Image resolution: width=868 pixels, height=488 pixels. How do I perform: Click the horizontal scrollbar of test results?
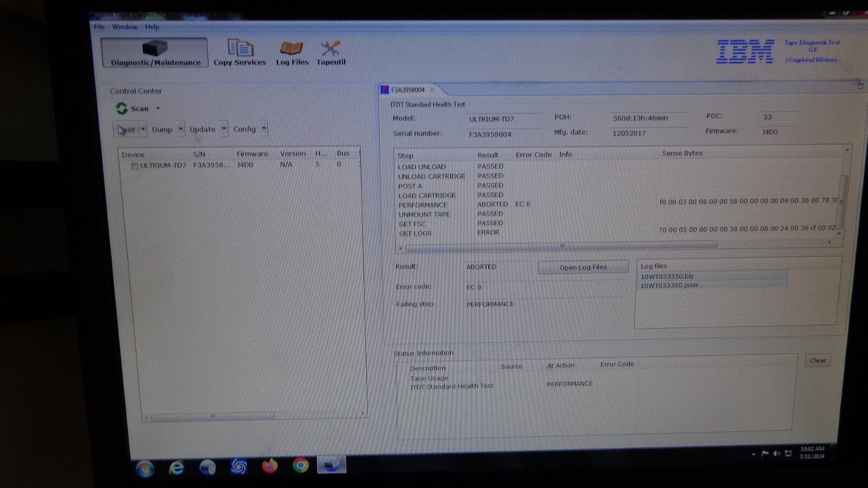point(561,247)
